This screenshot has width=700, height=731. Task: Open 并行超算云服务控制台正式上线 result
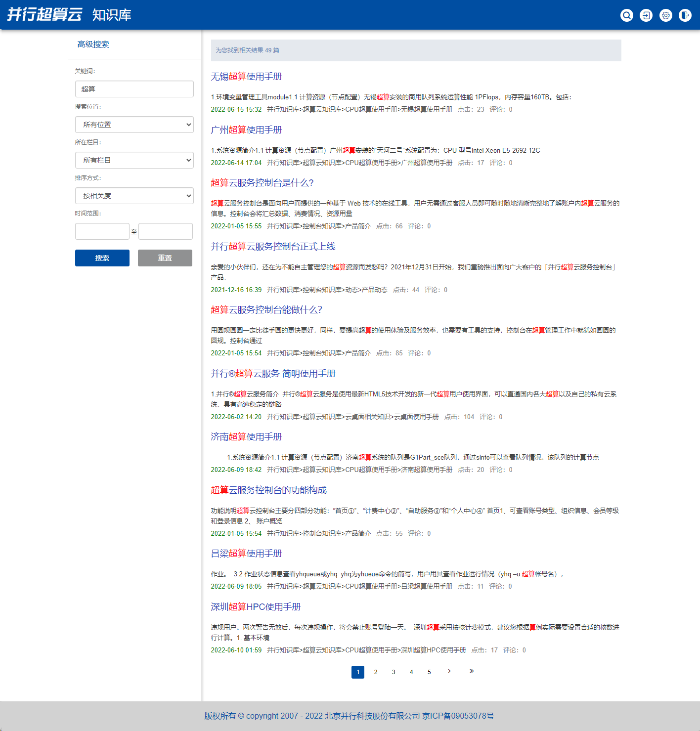273,247
